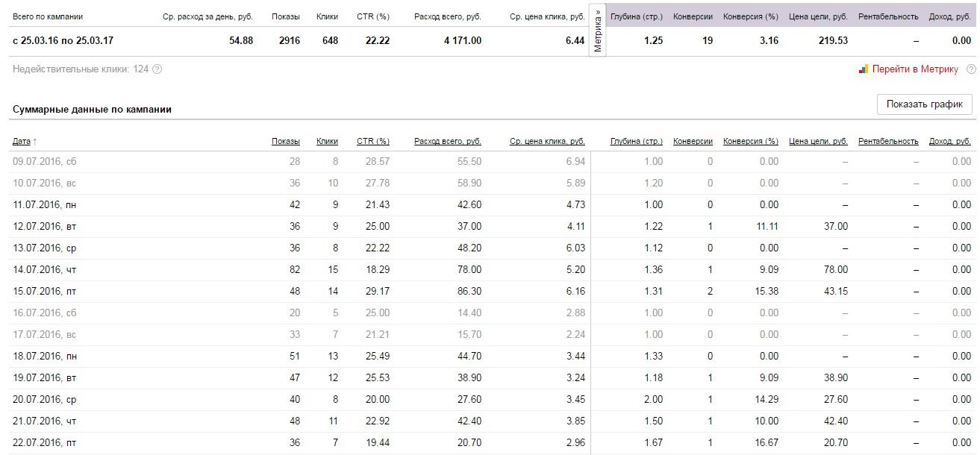Click the Показать график button
The image size is (980, 455).
(925, 104)
